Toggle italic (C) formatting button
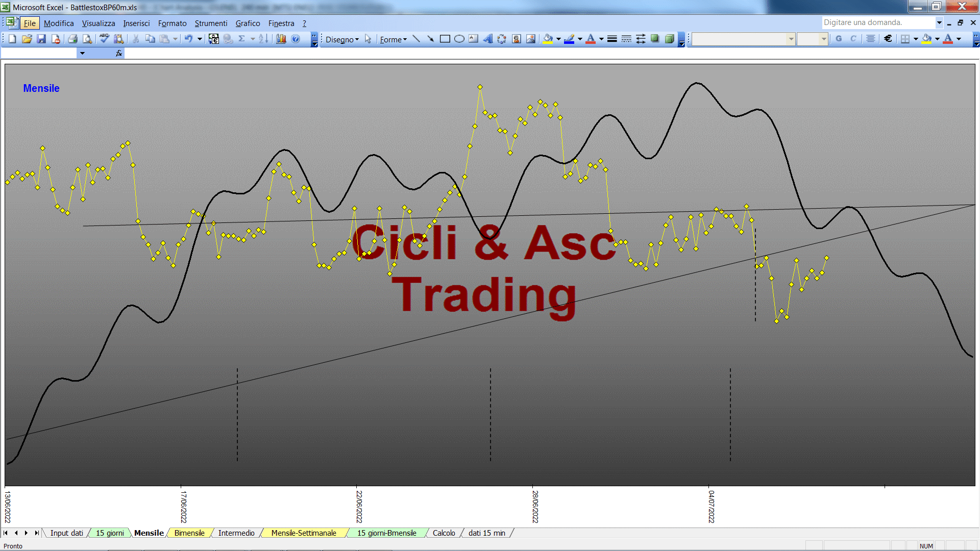The image size is (980, 551). click(x=853, y=39)
